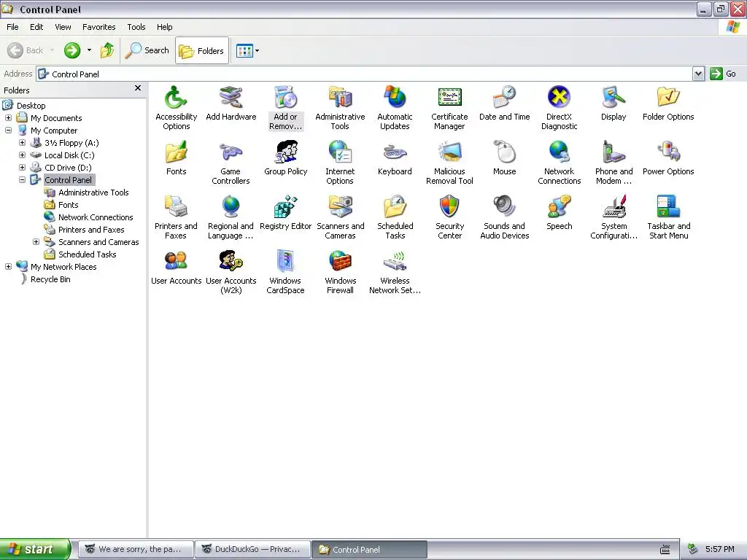Open Forward button history dropdown arrow
This screenshot has width=747, height=560.
click(x=89, y=50)
